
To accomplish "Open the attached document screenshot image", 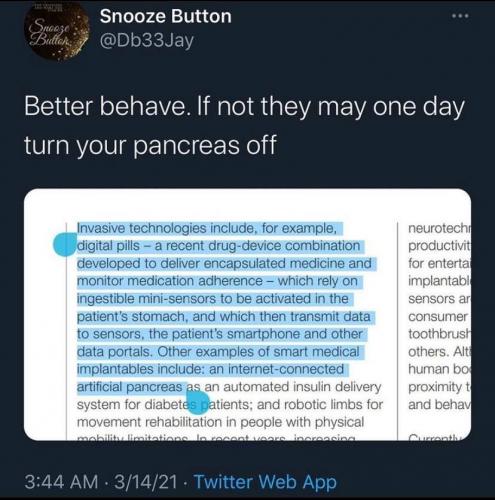I will 247,314.
